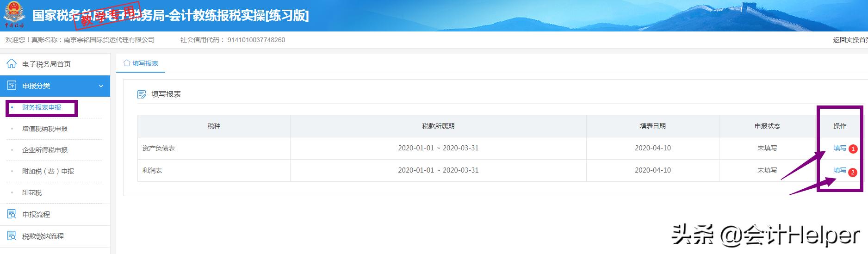The height and width of the screenshot is (254, 868).
Task: Click the 税款缴纳流程 document icon
Action: [12, 236]
